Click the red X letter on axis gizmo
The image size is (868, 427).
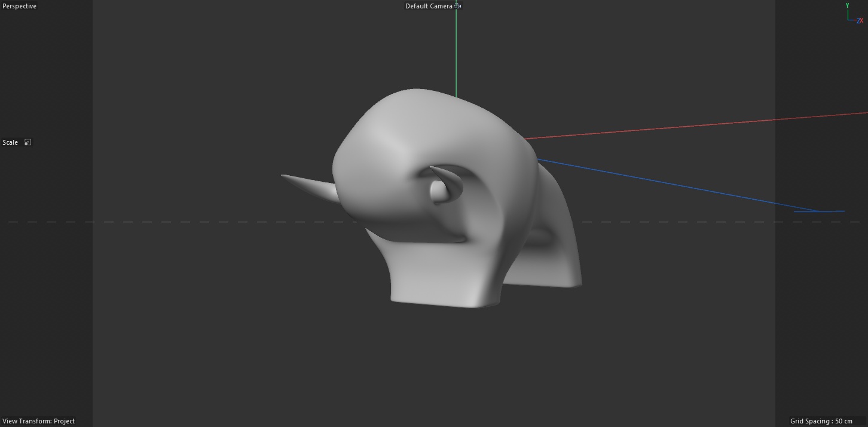coord(862,21)
